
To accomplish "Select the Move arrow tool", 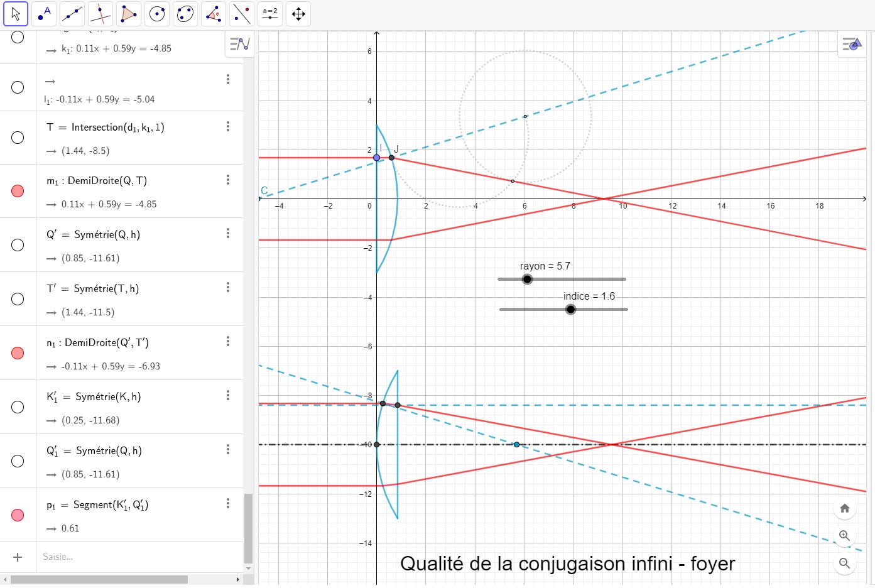I will (16, 14).
